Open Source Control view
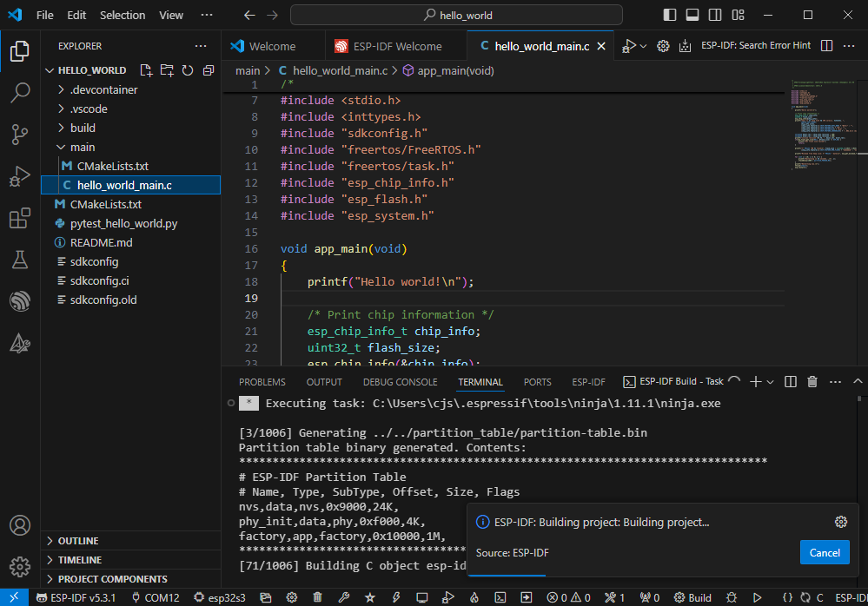 pos(19,135)
